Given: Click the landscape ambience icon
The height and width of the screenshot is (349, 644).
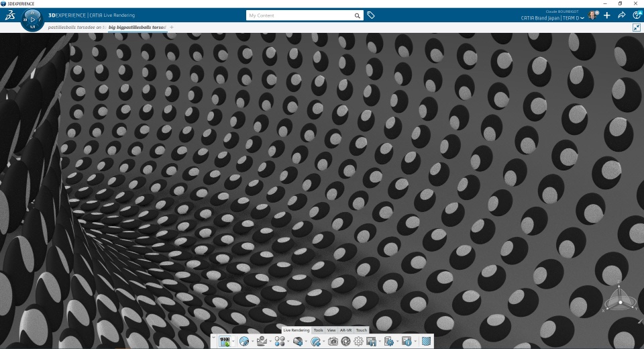Looking at the screenshot, I should click(x=262, y=341).
